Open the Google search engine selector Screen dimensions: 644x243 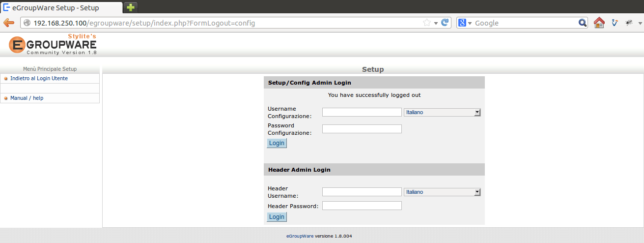(x=465, y=23)
